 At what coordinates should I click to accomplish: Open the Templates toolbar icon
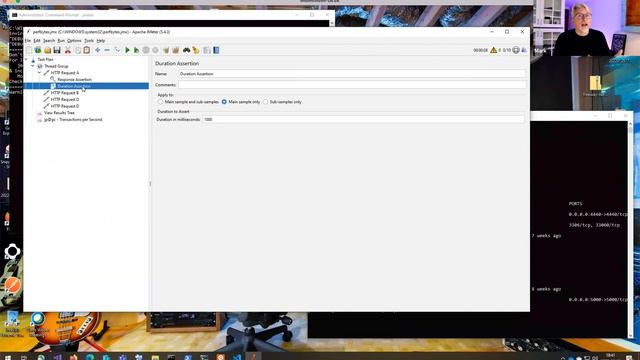tap(38, 50)
